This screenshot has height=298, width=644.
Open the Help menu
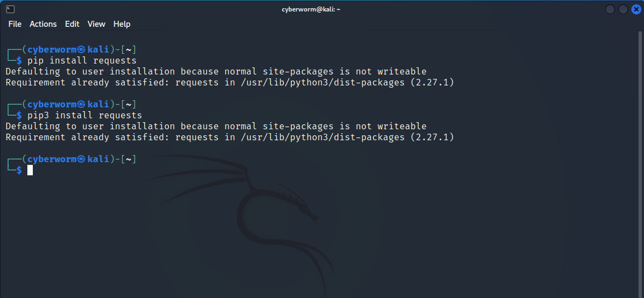(122, 24)
